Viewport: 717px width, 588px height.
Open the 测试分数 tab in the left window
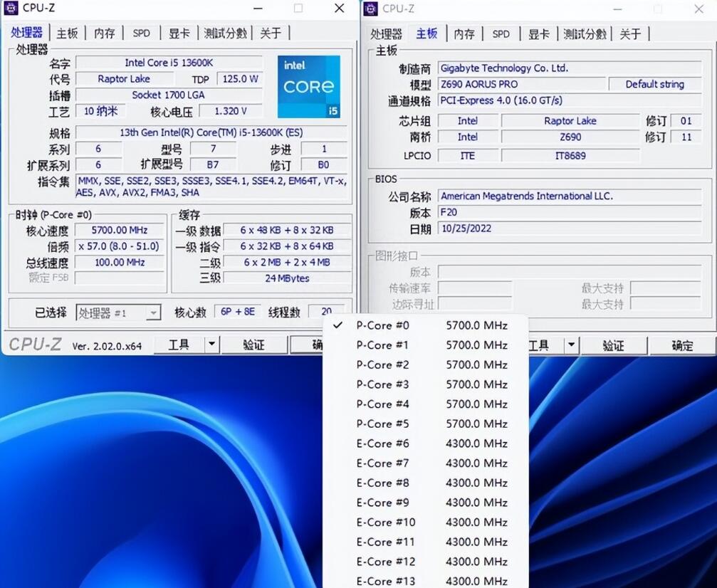[x=225, y=33]
